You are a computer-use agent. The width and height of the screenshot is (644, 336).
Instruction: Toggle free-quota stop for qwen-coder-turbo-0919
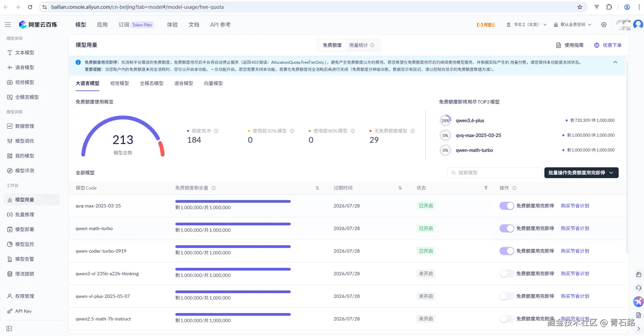pos(507,251)
